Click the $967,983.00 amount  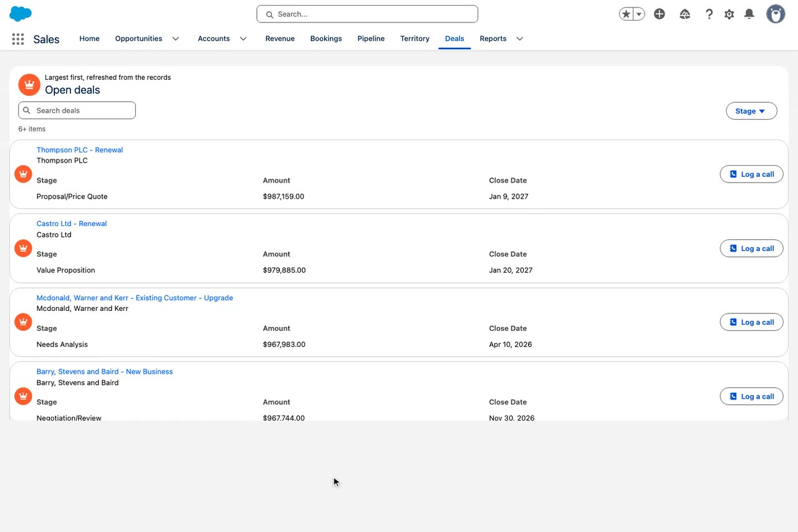click(284, 344)
